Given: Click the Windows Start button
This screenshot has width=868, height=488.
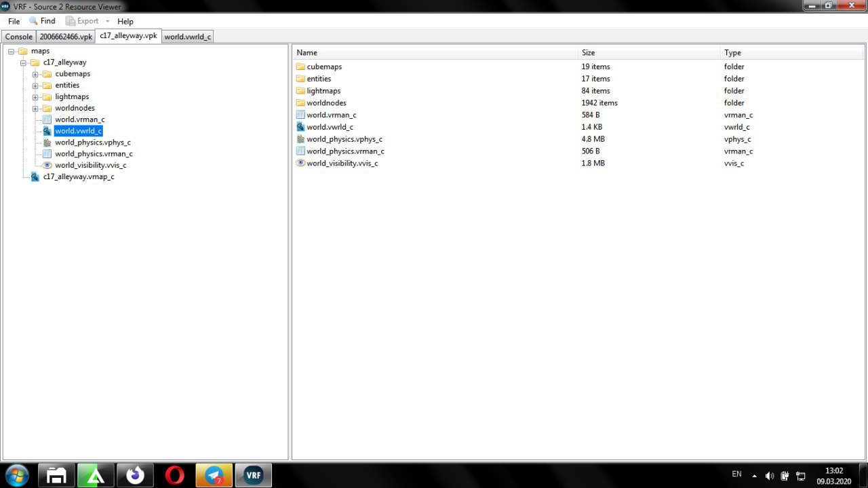Looking at the screenshot, I should (16, 475).
